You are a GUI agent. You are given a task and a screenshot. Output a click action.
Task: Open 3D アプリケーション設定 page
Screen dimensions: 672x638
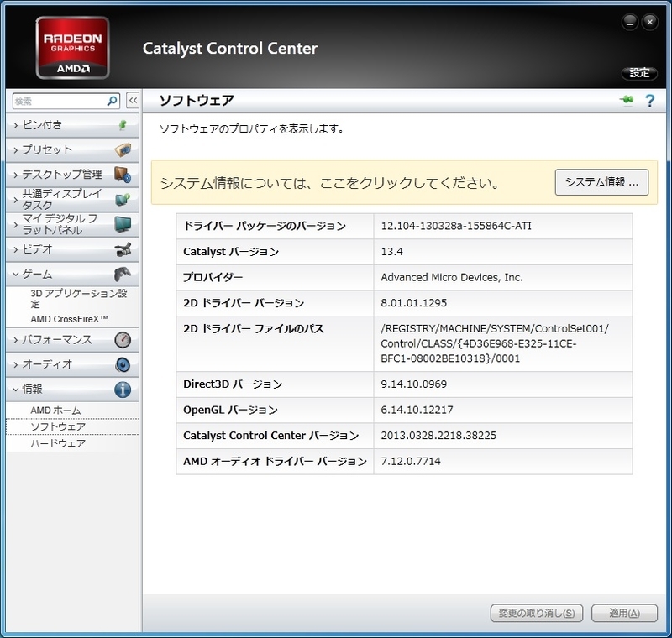click(78, 299)
